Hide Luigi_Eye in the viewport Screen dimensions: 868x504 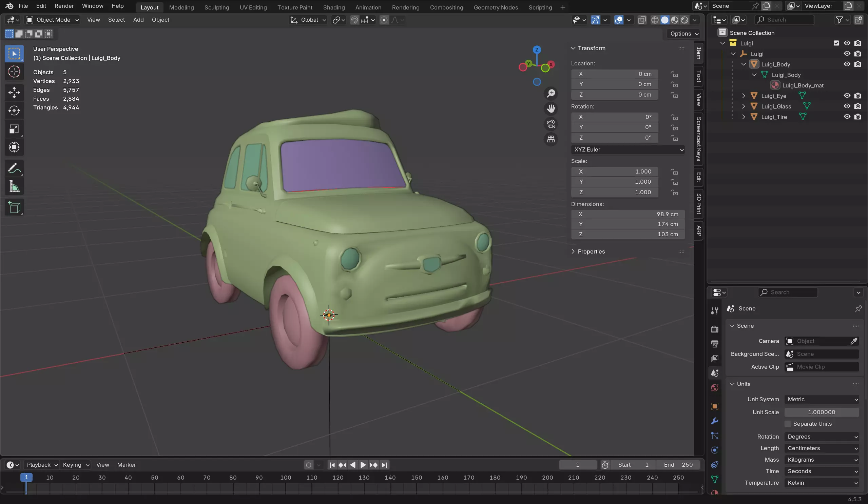(847, 96)
